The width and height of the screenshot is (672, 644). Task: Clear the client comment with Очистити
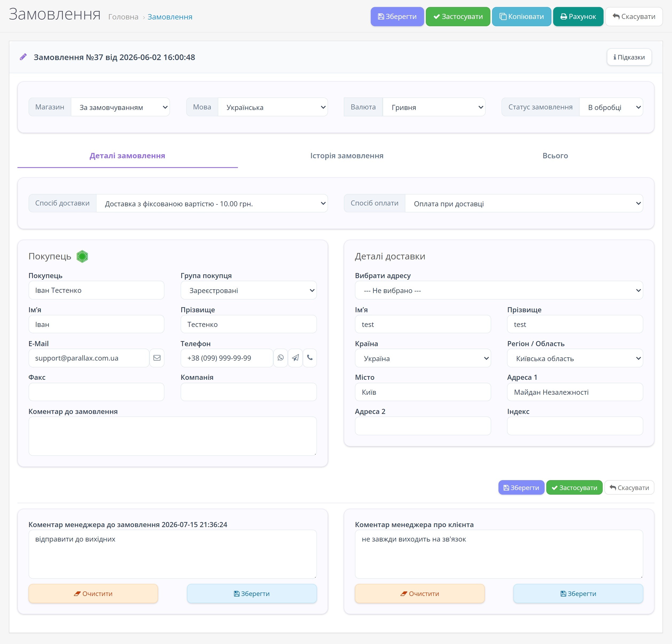click(420, 593)
